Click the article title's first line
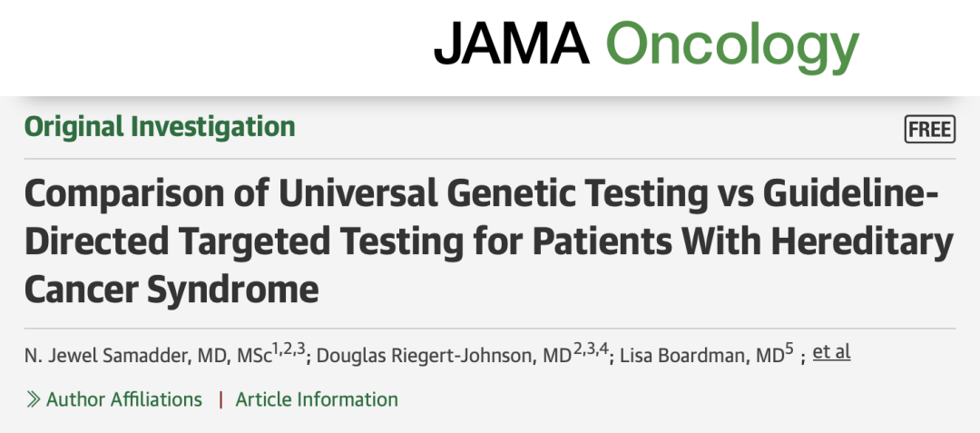 pos(481,194)
